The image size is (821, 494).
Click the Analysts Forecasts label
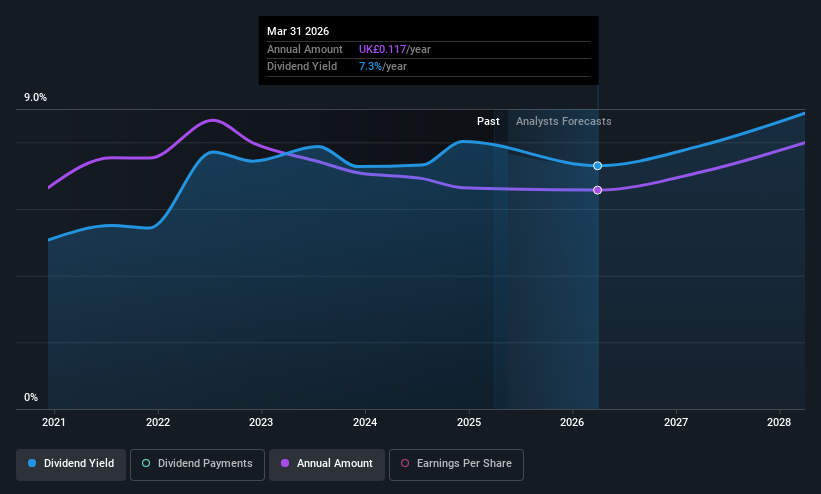(563, 121)
